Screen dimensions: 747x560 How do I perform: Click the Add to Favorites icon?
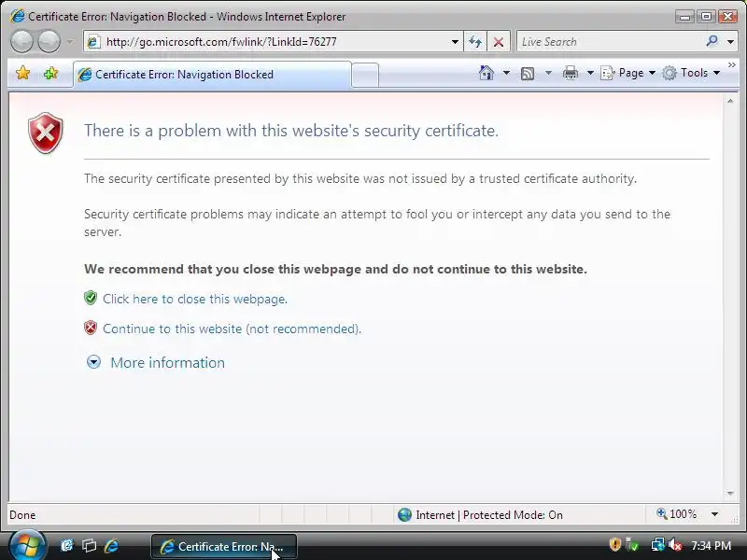click(x=51, y=74)
